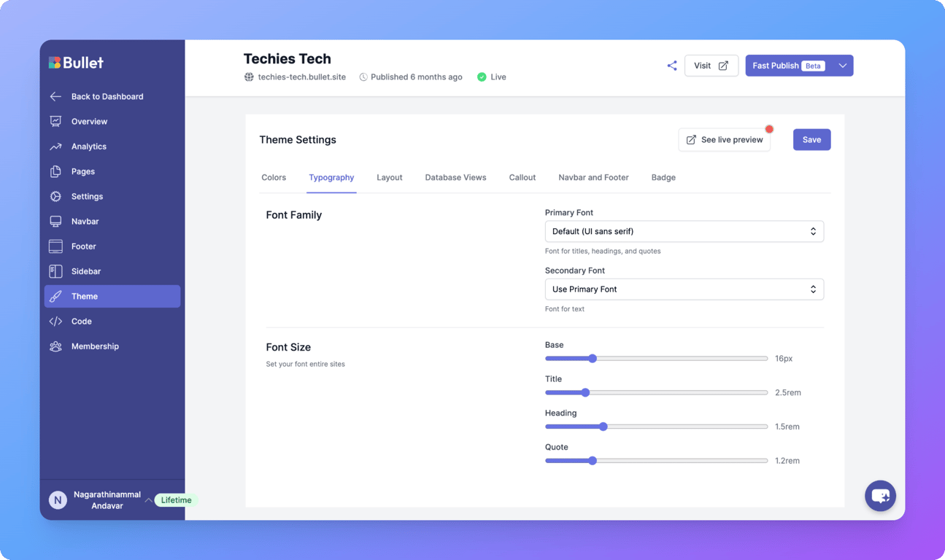Open the techies-tech.bullet.site link
Viewport: 945px width, 560px height.
coord(301,77)
